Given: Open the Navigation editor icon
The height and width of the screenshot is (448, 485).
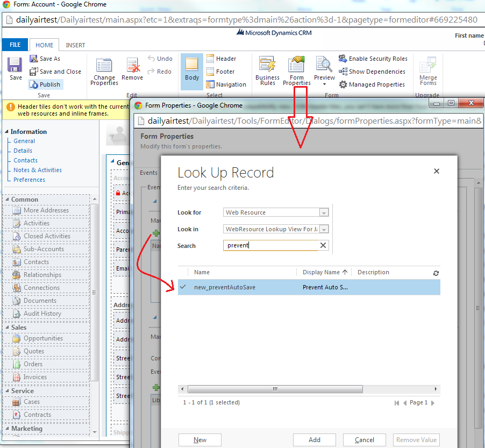Looking at the screenshot, I should [210, 84].
